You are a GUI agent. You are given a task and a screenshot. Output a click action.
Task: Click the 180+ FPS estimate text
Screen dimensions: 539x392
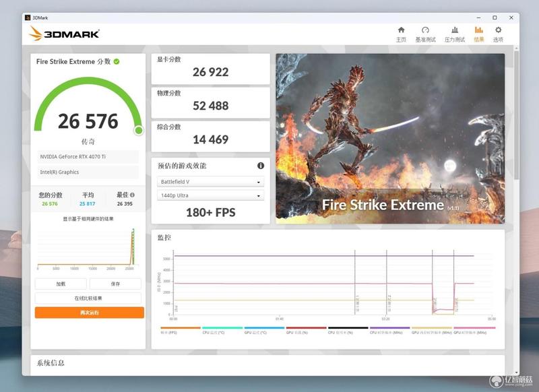pyautogui.click(x=210, y=213)
